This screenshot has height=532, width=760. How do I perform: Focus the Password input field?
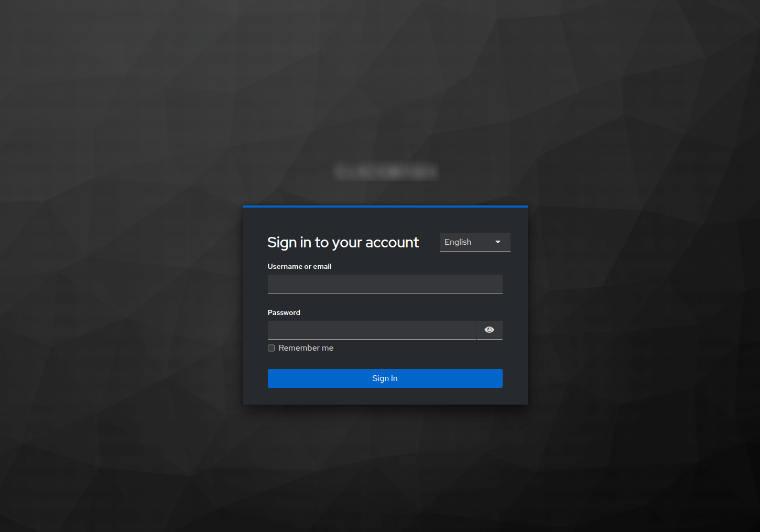(x=372, y=330)
